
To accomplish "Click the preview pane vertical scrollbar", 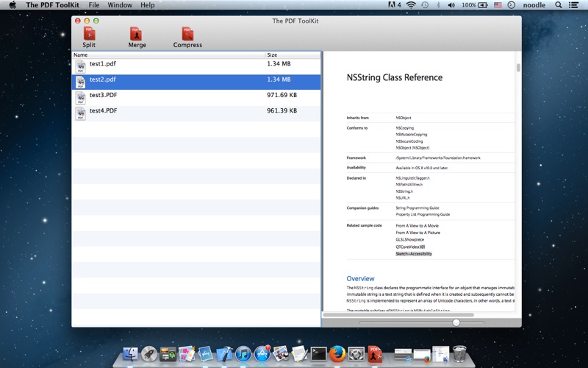I will pos(518,68).
